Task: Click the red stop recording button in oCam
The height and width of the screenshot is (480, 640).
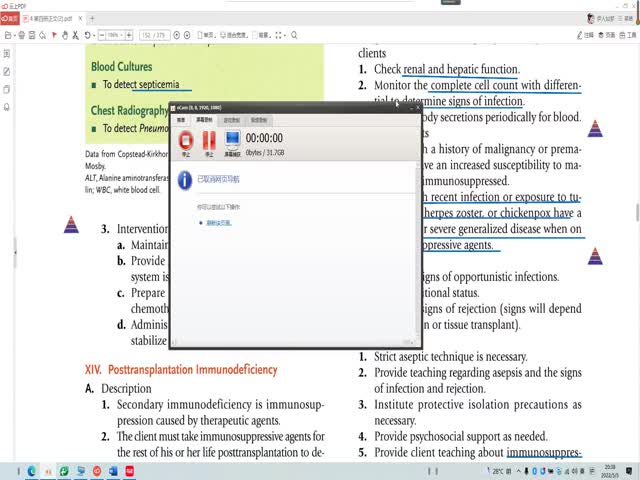Action: coord(185,142)
